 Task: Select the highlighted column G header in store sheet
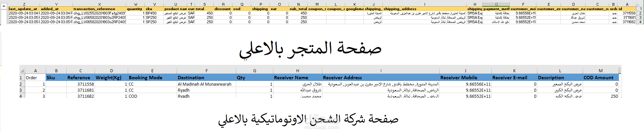(496, 4)
